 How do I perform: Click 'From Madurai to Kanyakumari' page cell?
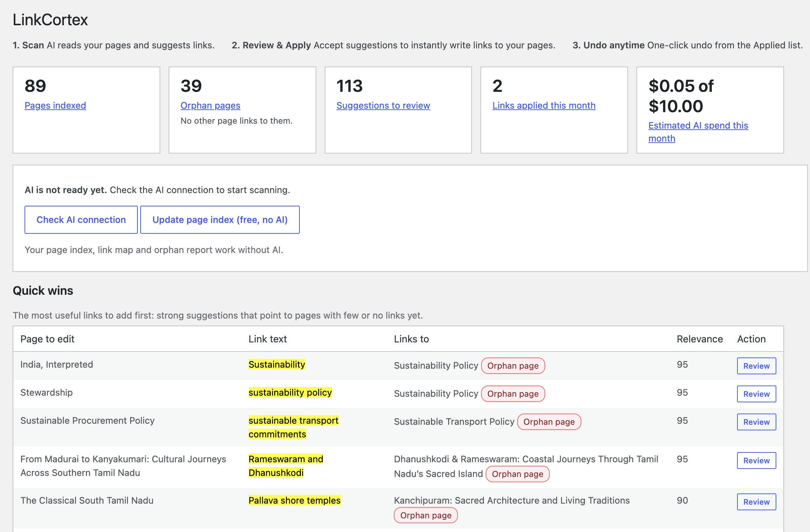(x=123, y=466)
